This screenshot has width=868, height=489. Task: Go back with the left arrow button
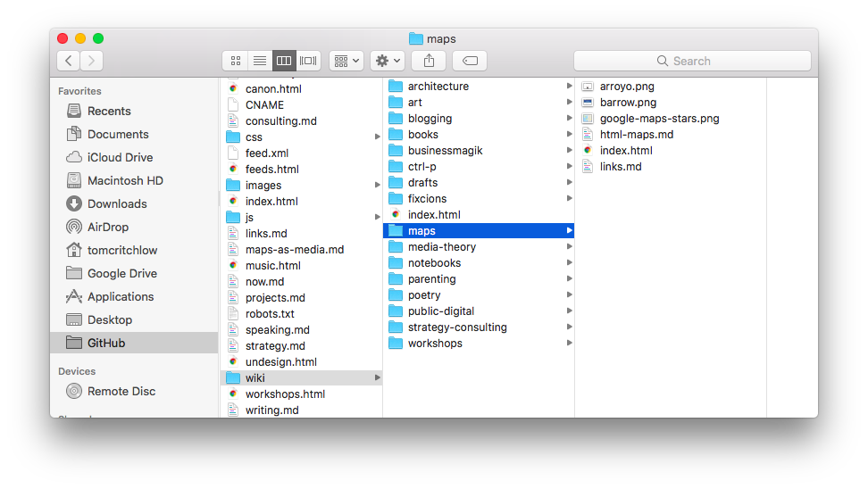click(69, 61)
